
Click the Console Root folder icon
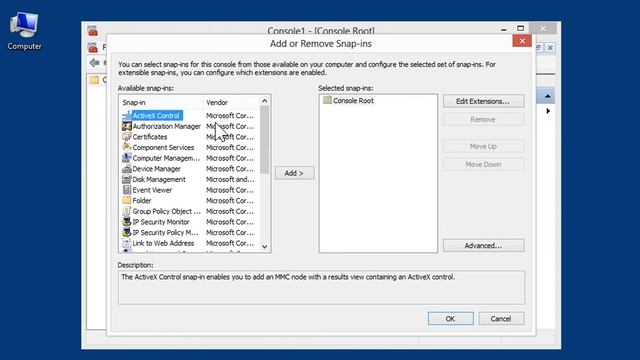point(327,100)
